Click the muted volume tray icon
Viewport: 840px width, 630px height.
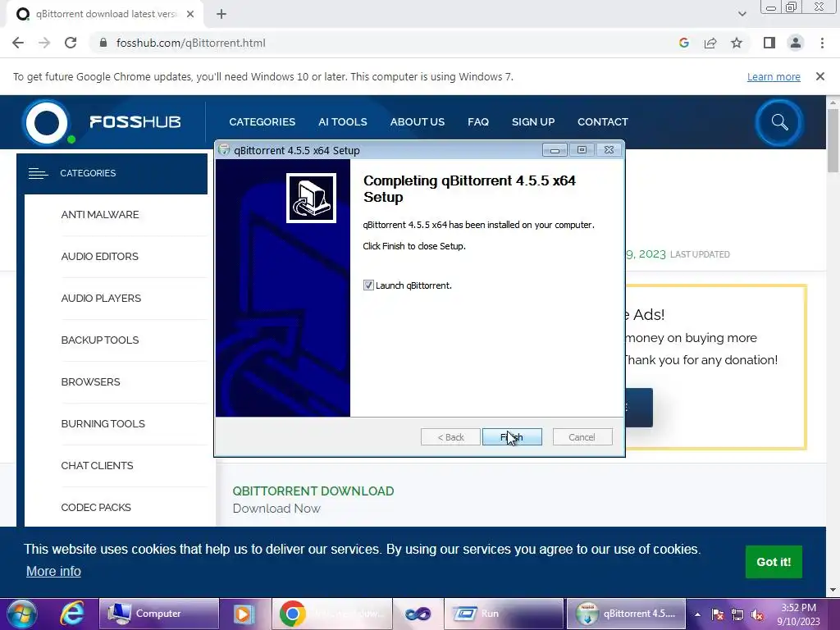pos(757,614)
